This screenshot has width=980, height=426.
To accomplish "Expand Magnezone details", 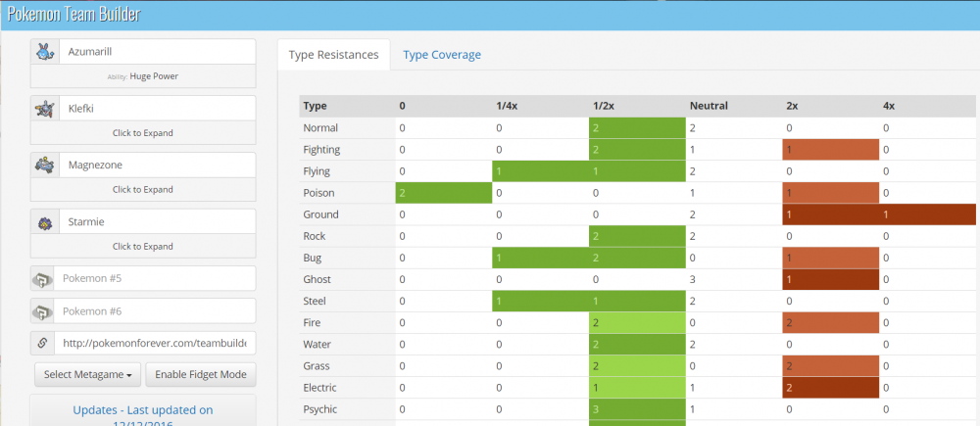I will click(x=143, y=189).
